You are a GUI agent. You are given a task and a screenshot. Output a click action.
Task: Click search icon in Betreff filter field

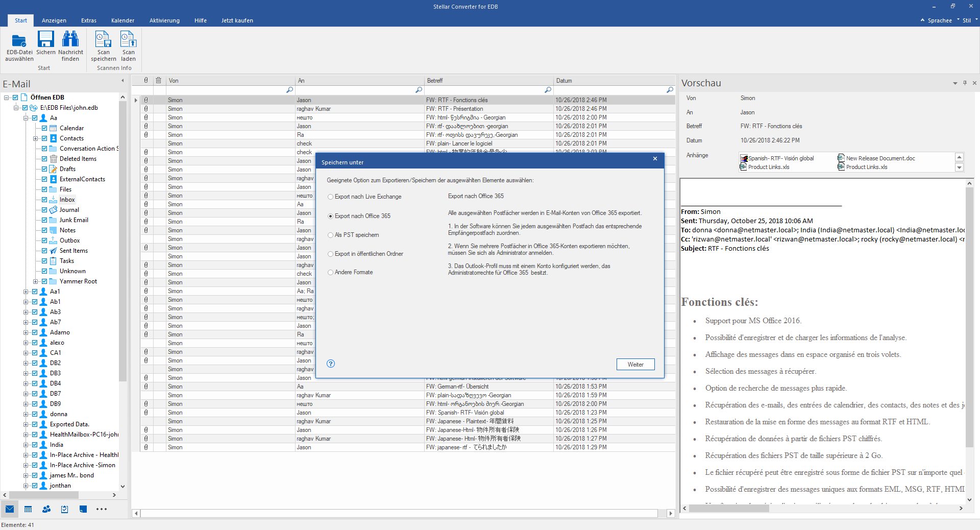[x=548, y=90]
